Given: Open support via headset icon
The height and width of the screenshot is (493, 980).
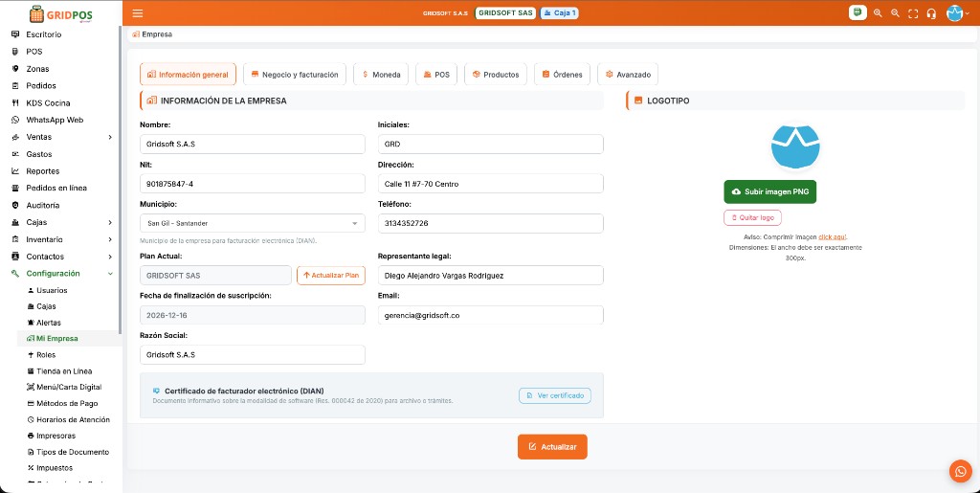Looking at the screenshot, I should 931,13.
